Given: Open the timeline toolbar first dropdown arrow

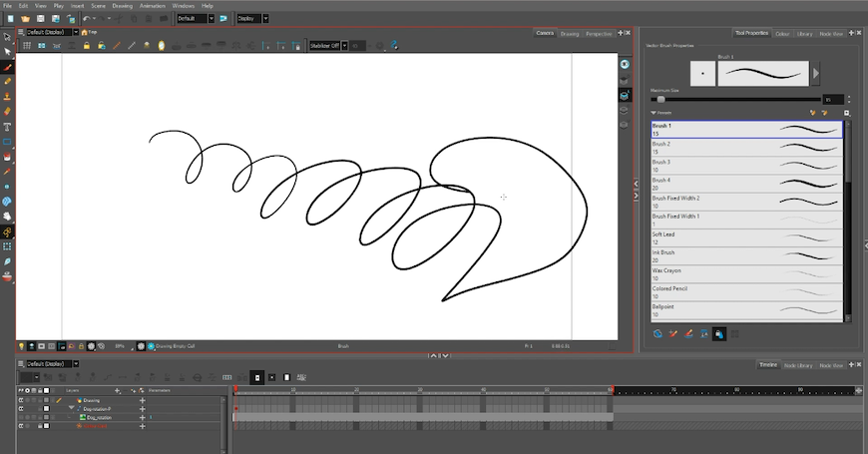Looking at the screenshot, I should (x=37, y=377).
